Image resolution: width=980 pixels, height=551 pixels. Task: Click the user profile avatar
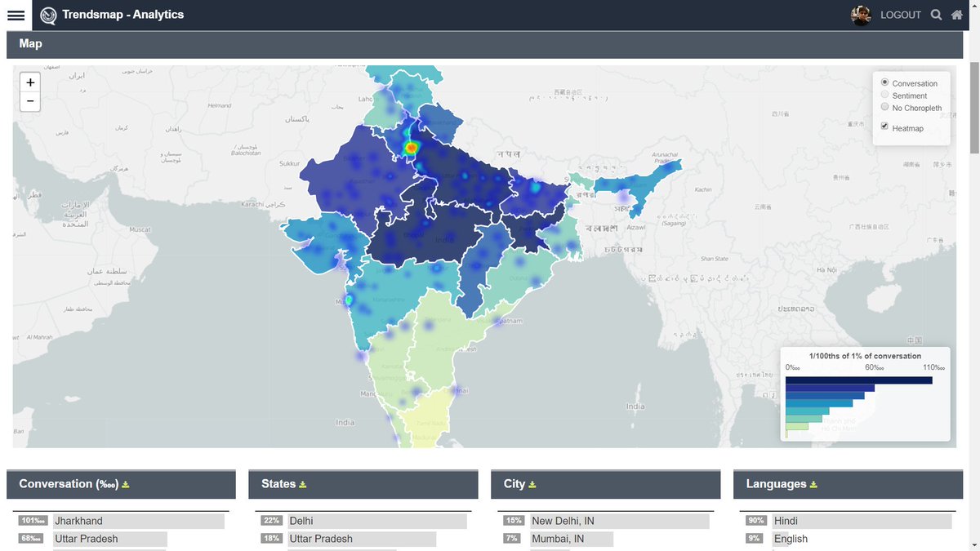tap(861, 14)
